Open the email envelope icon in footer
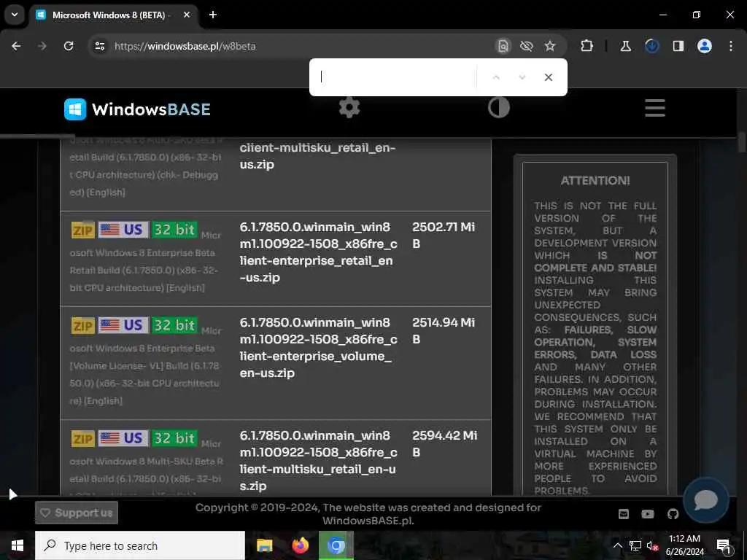The width and height of the screenshot is (747, 560). click(x=624, y=514)
